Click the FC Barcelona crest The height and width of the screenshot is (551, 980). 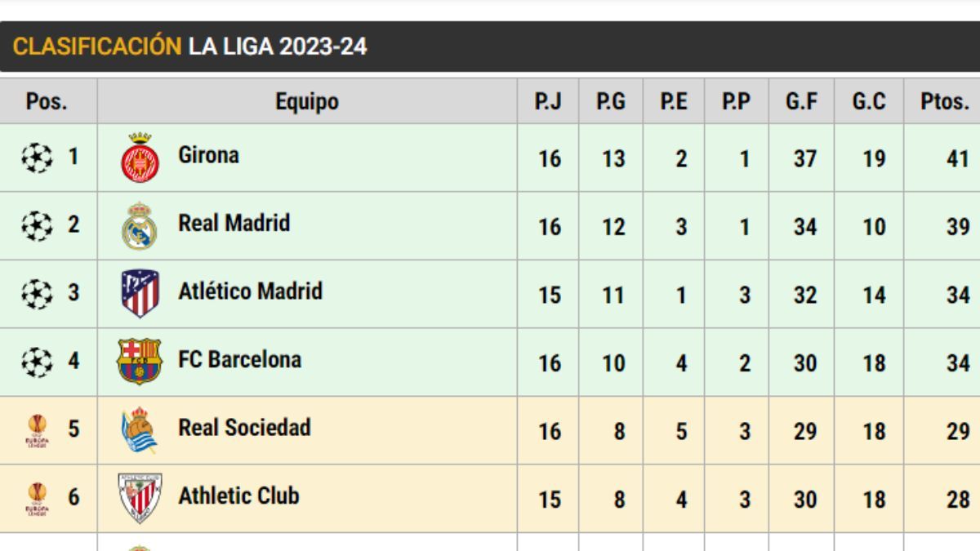click(140, 362)
